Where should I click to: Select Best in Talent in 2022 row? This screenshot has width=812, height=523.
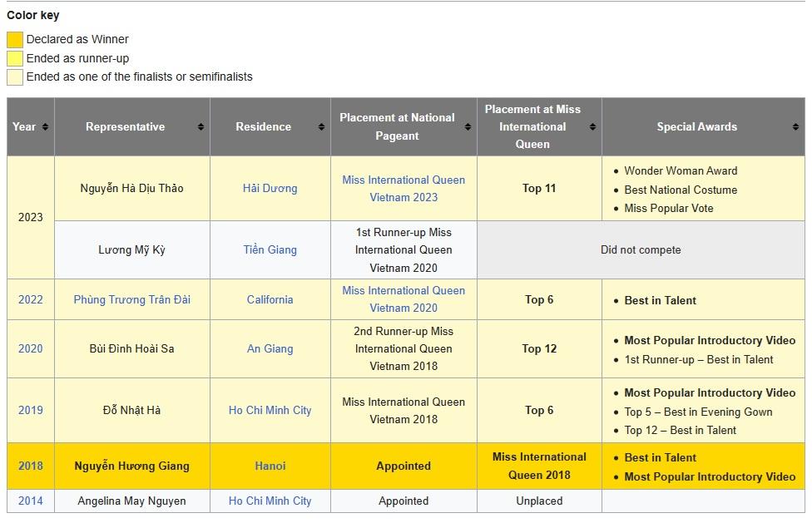(x=661, y=300)
